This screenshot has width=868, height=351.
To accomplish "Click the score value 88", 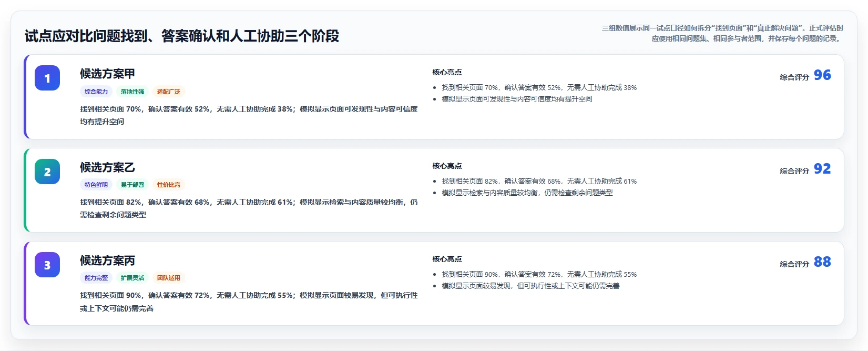I will coord(822,262).
